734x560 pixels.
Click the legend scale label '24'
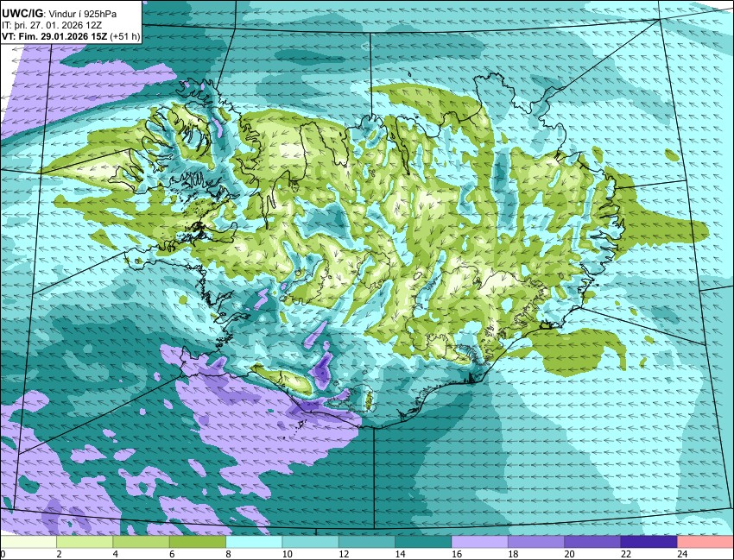tap(682, 554)
